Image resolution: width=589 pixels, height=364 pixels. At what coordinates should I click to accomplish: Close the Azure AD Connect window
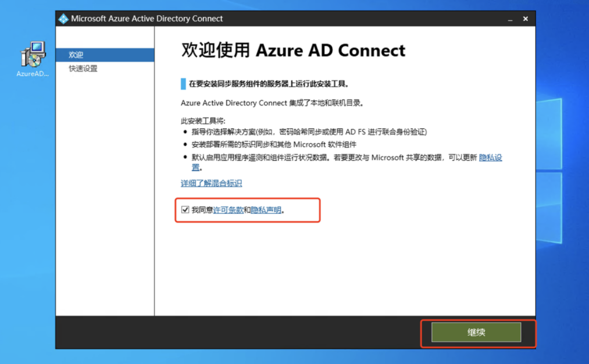pyautogui.click(x=525, y=19)
